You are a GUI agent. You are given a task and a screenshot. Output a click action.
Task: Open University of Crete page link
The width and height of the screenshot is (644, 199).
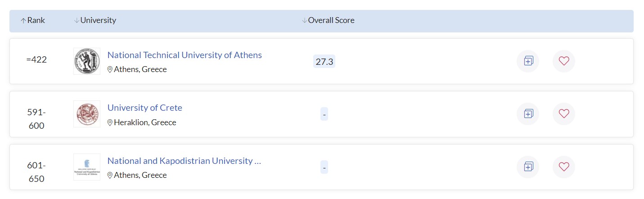pyautogui.click(x=144, y=108)
